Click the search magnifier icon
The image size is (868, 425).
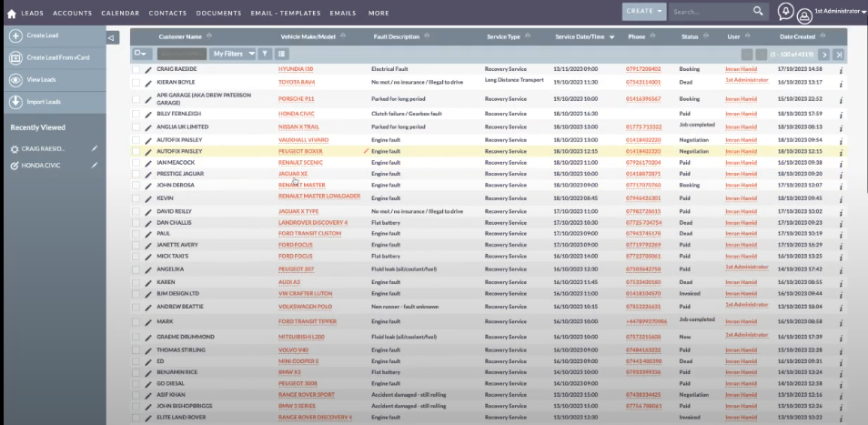758,12
